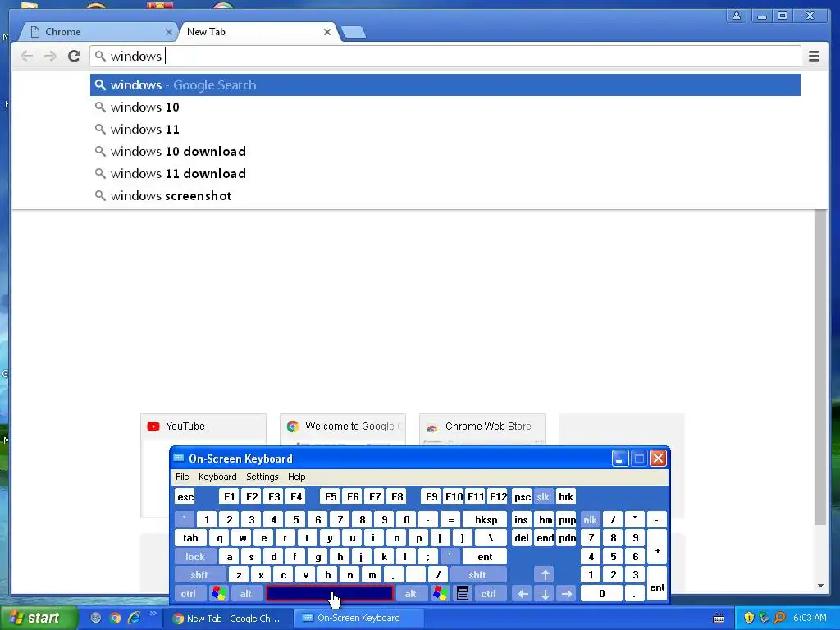Screen dimensions: 840x630
Task: Open a new tab with the small tab button
Action: coord(354,32)
